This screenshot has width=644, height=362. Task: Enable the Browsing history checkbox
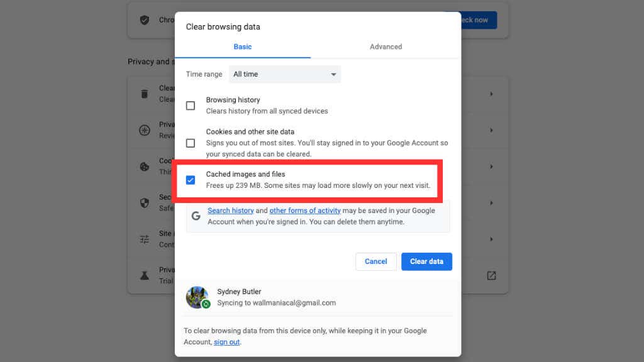[x=191, y=106]
